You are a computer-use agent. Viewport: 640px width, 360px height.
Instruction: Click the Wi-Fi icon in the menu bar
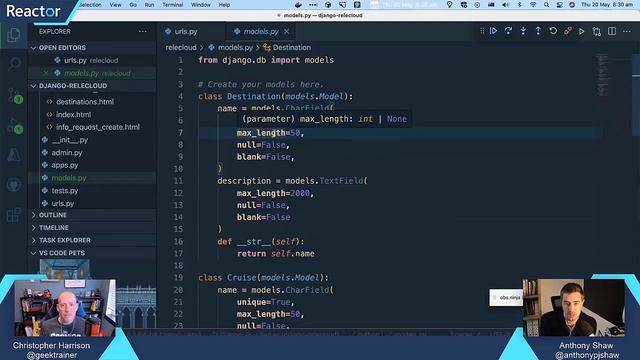533,5
